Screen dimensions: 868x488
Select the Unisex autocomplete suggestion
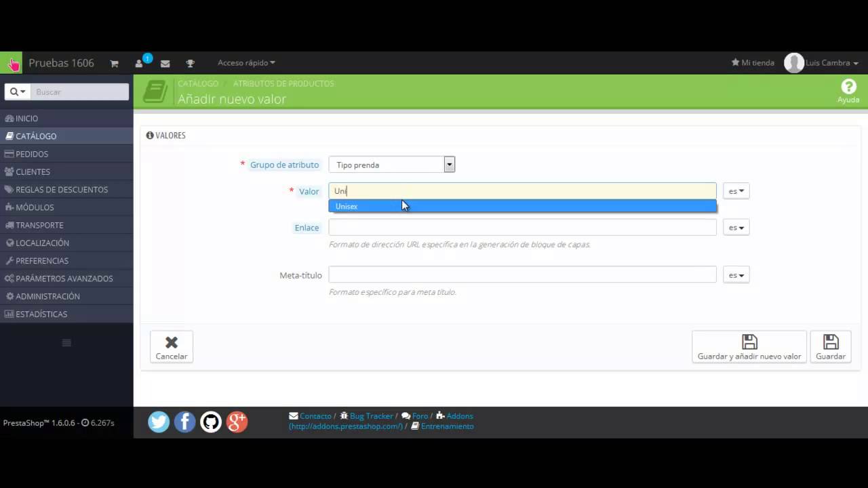tap(522, 206)
